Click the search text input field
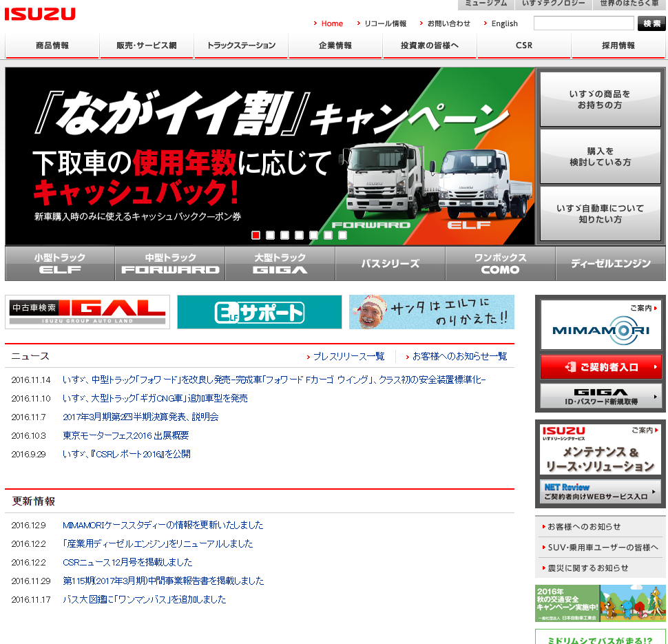 [x=583, y=23]
